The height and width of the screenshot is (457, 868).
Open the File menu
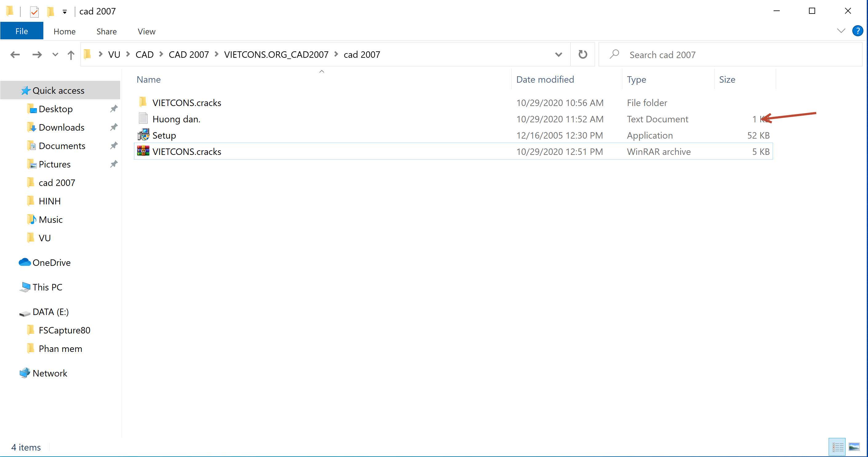[x=22, y=31]
